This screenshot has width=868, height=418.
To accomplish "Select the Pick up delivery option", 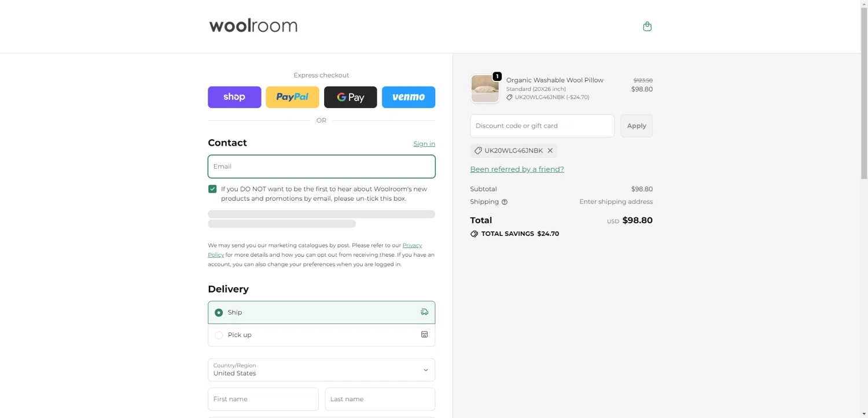I will click(219, 335).
